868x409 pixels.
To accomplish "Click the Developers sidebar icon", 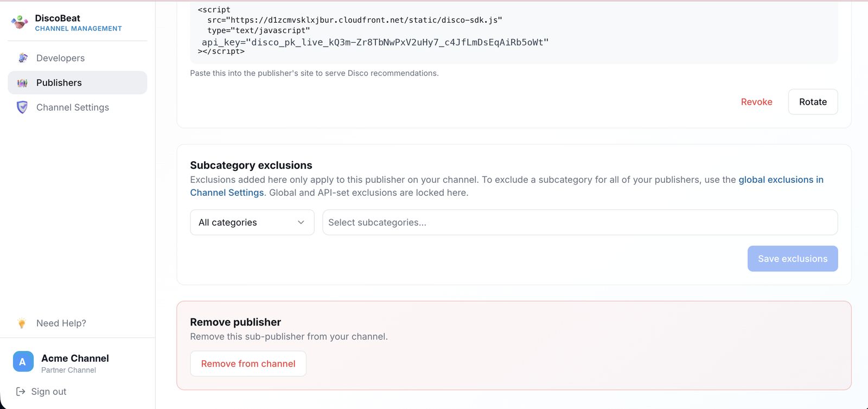I will point(22,58).
